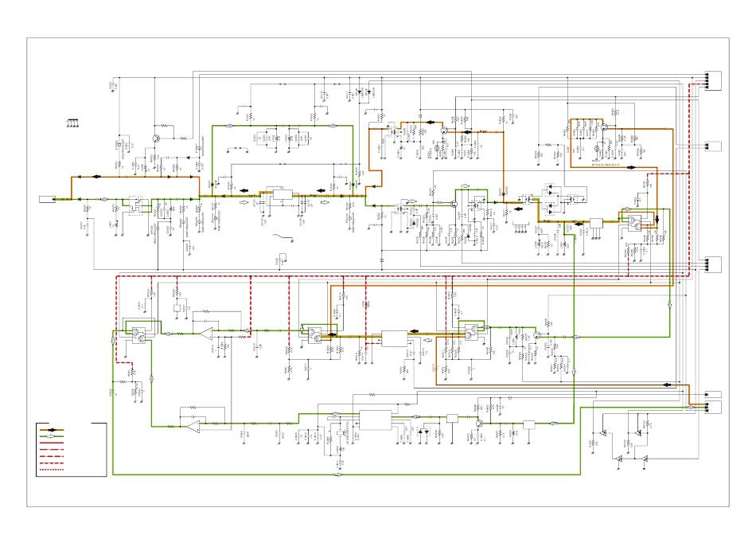Viewport: 756px width, 535px height.
Task: Click the empty connector box at far-left signal input
Action: (x=47, y=199)
